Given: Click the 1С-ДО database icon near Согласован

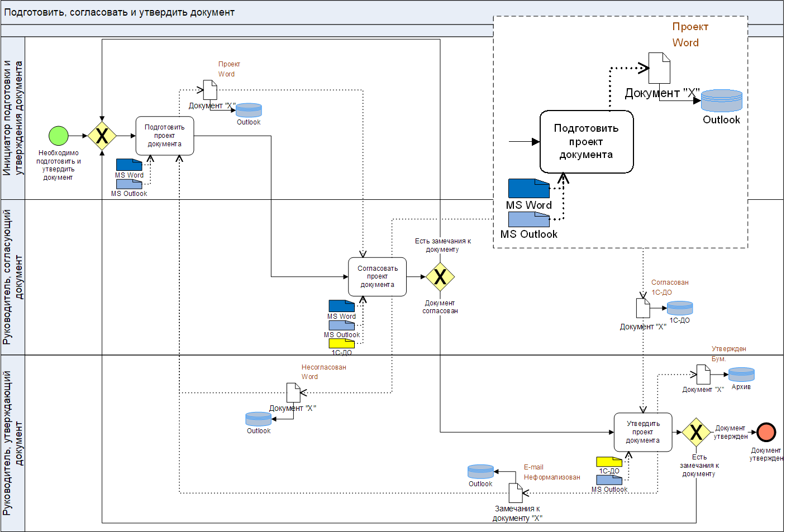Looking at the screenshot, I should 680,308.
